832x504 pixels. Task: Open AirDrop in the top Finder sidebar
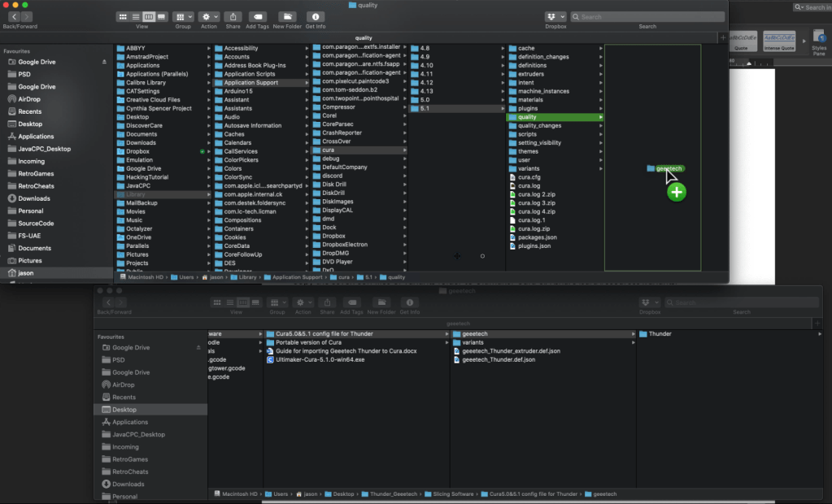tap(29, 99)
